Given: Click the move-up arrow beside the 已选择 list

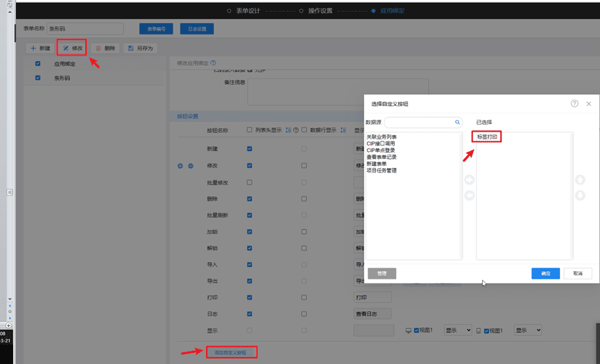Looking at the screenshot, I should tap(580, 180).
